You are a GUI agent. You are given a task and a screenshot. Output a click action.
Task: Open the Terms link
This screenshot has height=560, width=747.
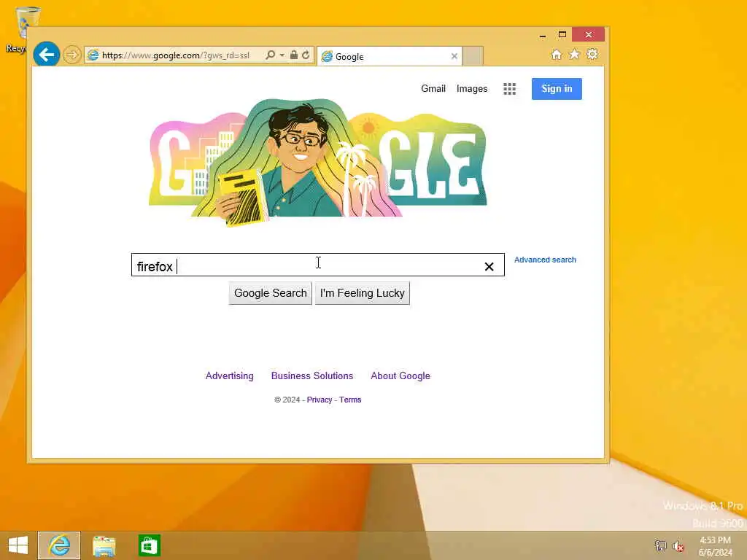tap(350, 400)
